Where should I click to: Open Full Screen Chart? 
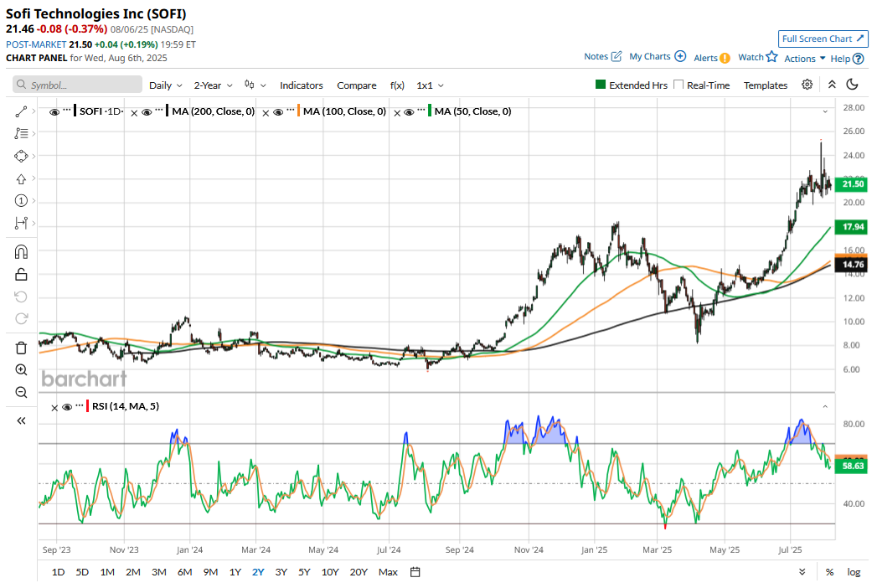[x=823, y=39]
